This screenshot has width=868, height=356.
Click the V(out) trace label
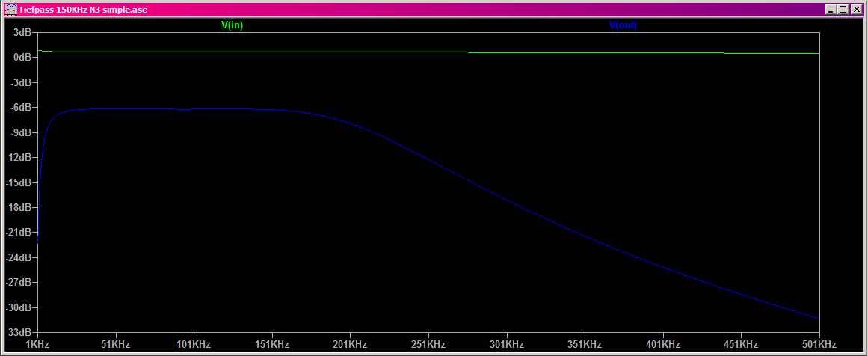[x=623, y=25]
